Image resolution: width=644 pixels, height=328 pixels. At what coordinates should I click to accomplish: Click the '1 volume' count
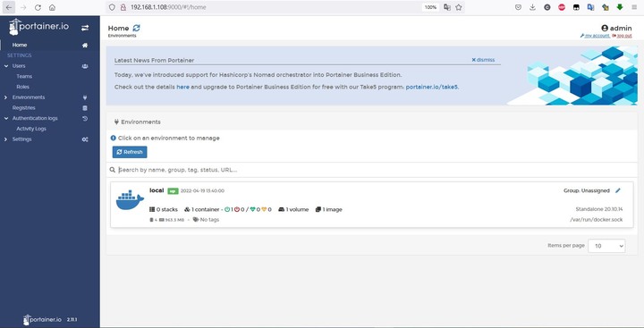click(x=293, y=210)
